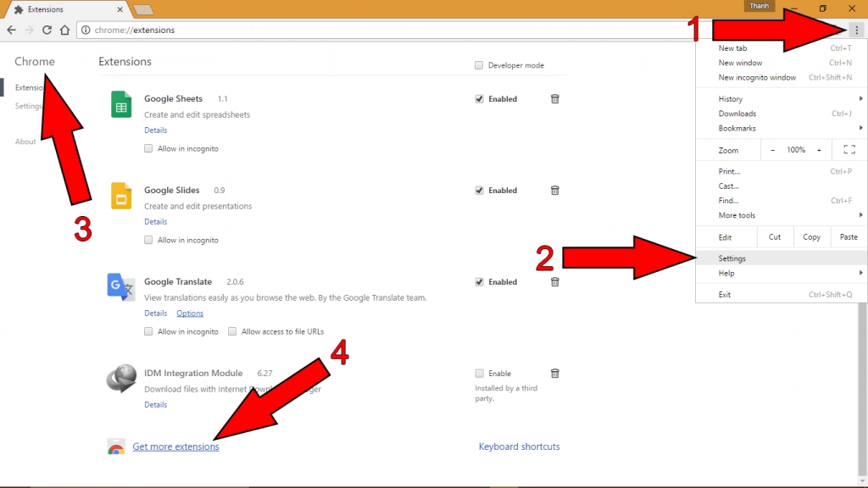Screen dimensions: 868x488
Task: Close the Extensions tab
Action: click(x=120, y=9)
